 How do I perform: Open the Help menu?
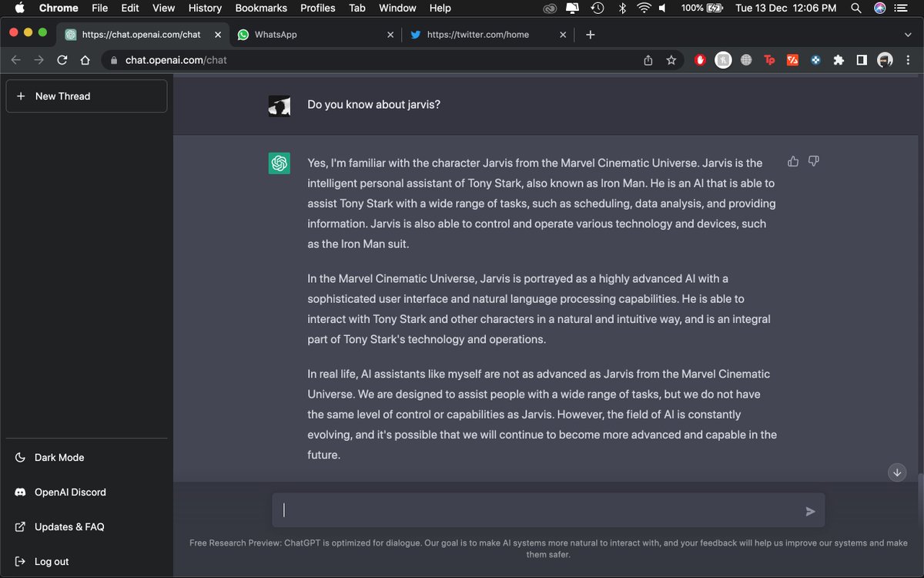coord(440,8)
